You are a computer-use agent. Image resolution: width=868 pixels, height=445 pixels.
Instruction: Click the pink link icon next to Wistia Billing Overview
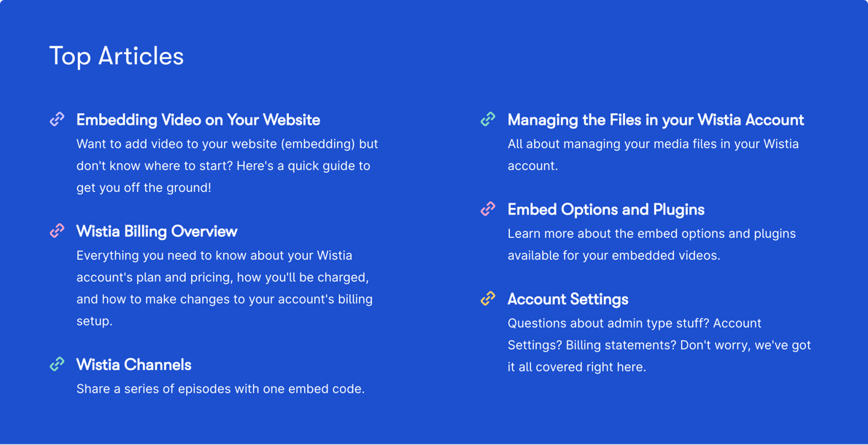point(57,231)
